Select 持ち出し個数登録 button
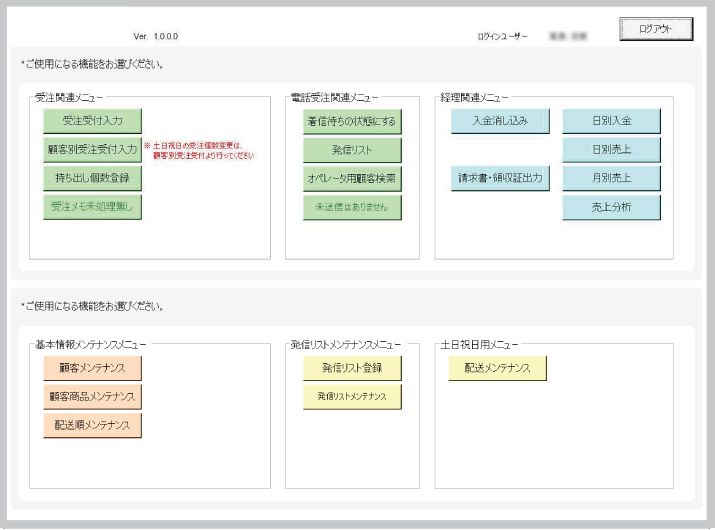 pos(92,178)
